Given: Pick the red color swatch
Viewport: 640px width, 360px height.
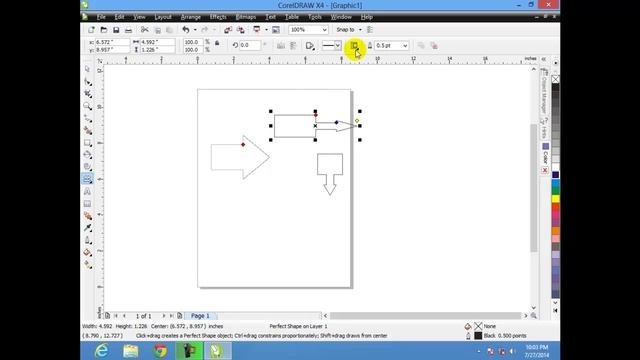Looking at the screenshot, I should 555,207.
